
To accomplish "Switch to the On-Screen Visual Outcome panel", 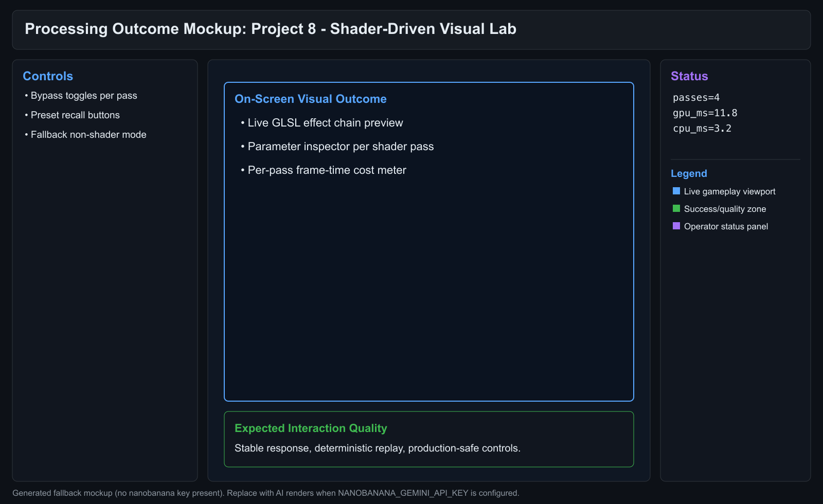I will 310,99.
